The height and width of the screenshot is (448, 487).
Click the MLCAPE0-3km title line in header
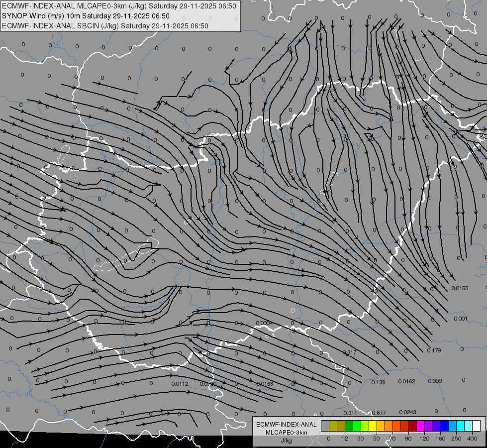pos(119,6)
